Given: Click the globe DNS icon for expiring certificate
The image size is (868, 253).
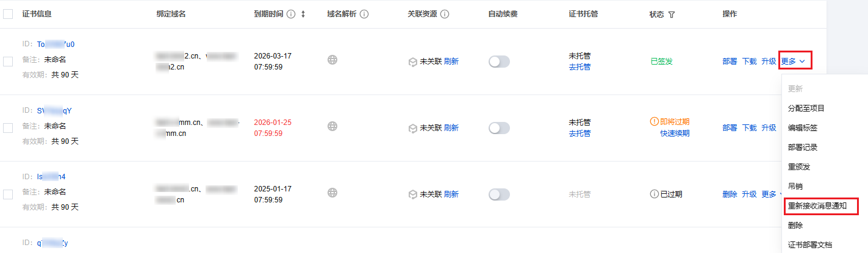Looking at the screenshot, I should 332,126.
